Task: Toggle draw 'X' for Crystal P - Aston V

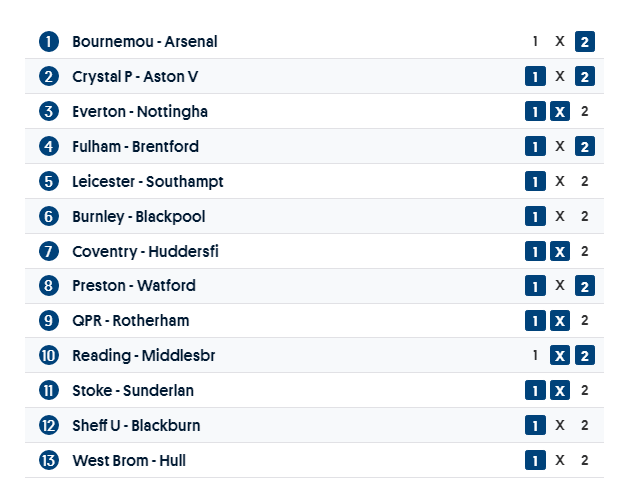Action: point(560,77)
